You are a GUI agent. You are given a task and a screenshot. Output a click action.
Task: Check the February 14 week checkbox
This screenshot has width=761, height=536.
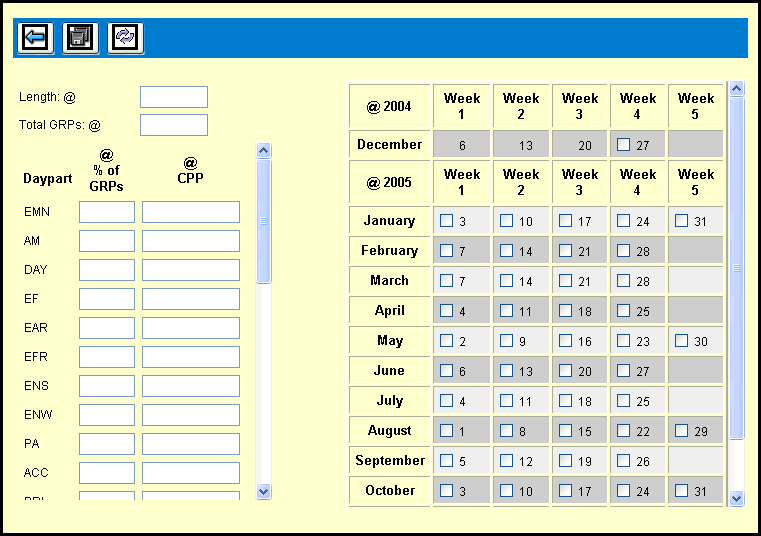pos(507,251)
